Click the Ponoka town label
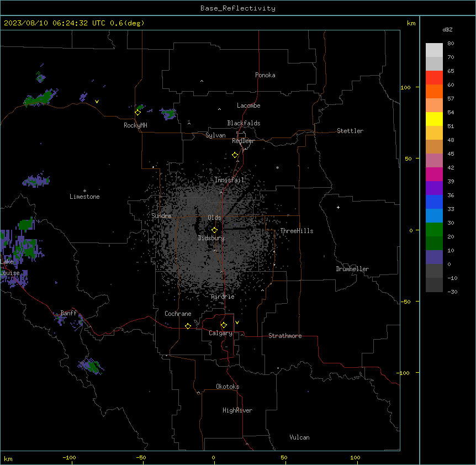The height and width of the screenshot is (465, 476). coord(265,75)
